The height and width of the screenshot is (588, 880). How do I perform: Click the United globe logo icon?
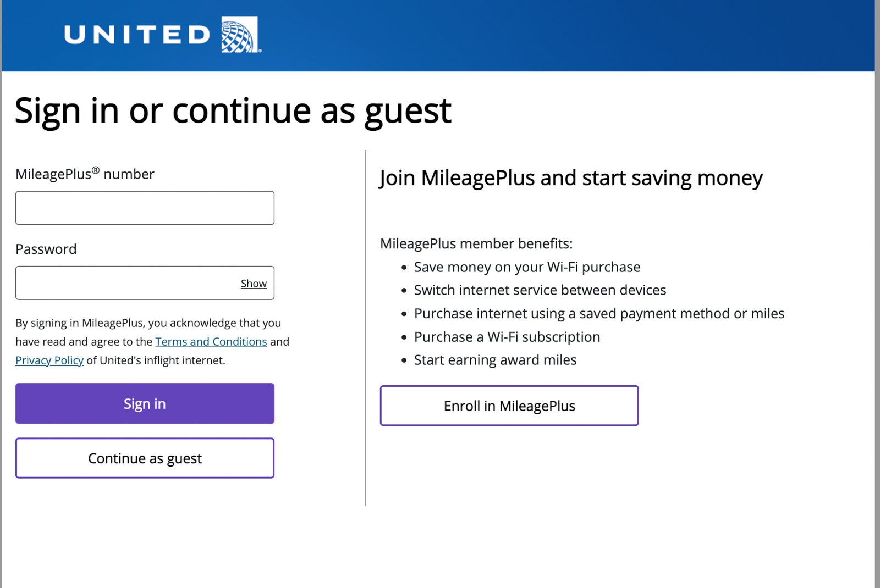point(240,35)
